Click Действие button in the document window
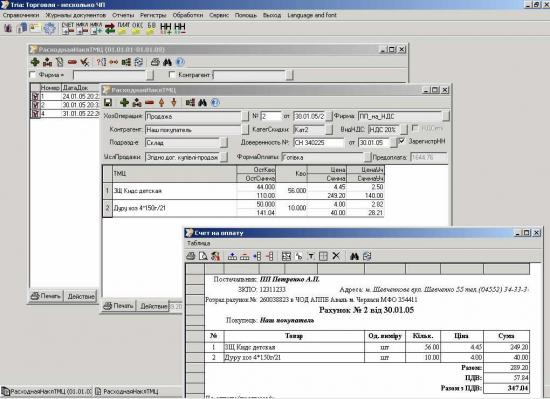Image resolution: width=550 pixels, height=399 pixels. coord(153,306)
